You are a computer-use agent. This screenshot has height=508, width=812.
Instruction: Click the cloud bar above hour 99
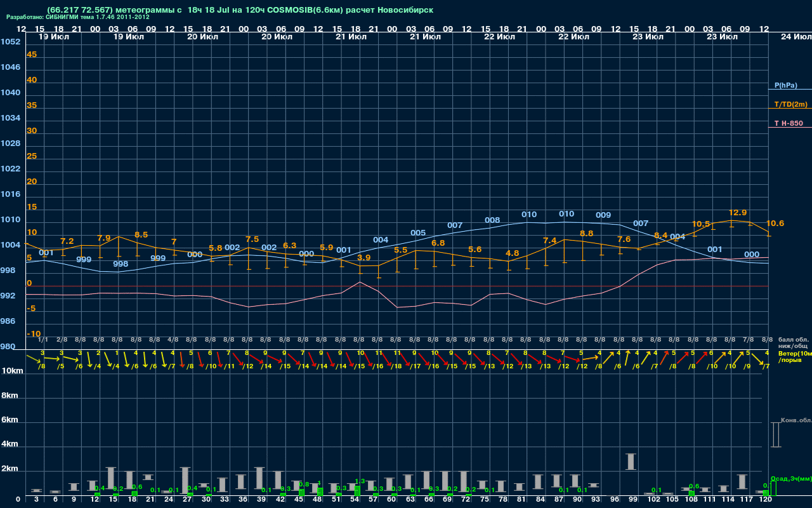click(x=631, y=462)
